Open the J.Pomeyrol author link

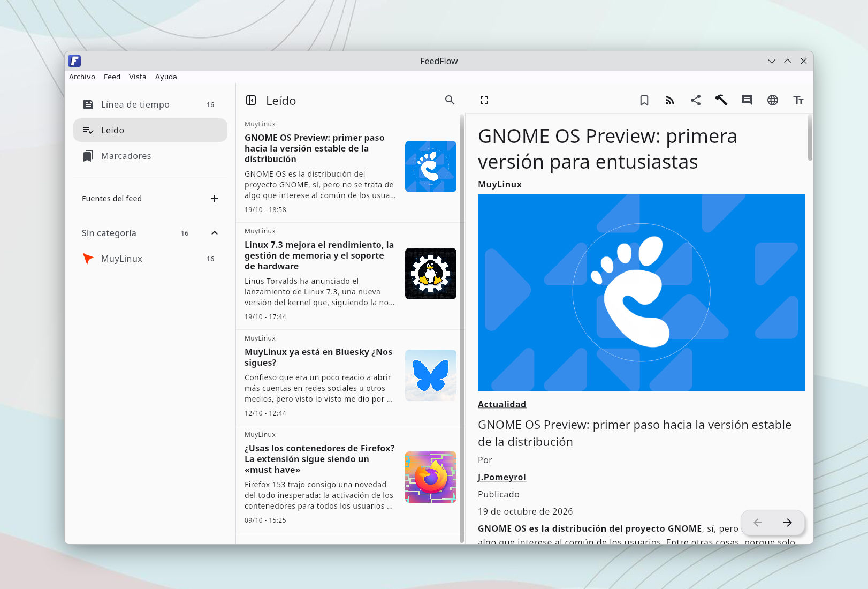click(502, 477)
